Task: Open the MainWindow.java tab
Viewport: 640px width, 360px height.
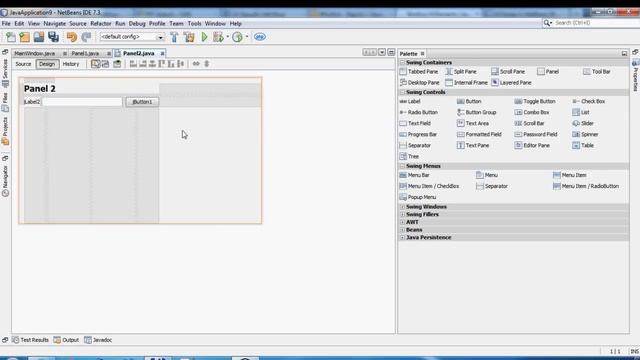Action: tap(35, 53)
